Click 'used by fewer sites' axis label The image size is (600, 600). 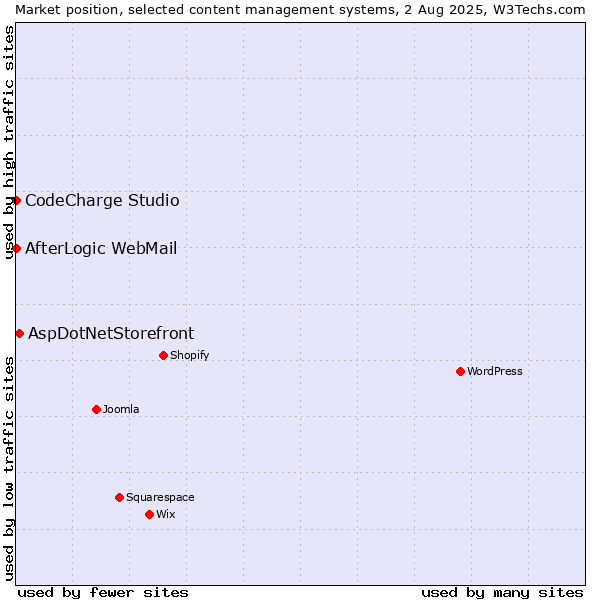point(103,593)
